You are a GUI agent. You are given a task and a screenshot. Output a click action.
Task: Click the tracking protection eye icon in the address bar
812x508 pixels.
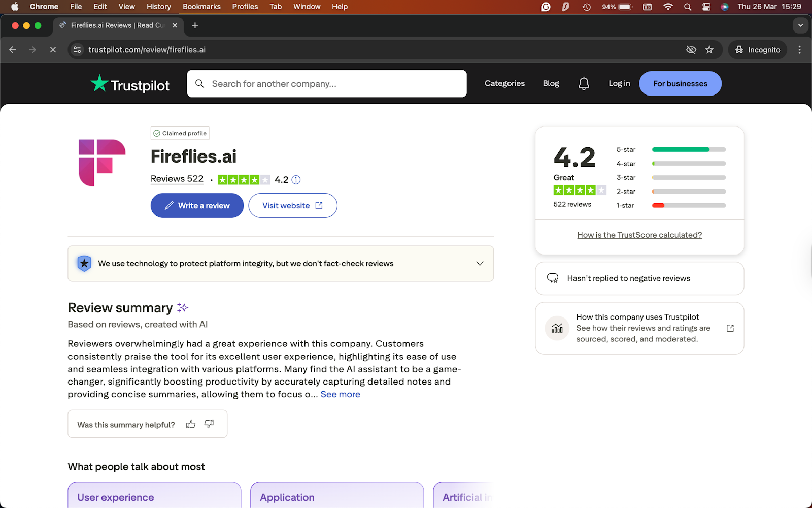[691, 50]
